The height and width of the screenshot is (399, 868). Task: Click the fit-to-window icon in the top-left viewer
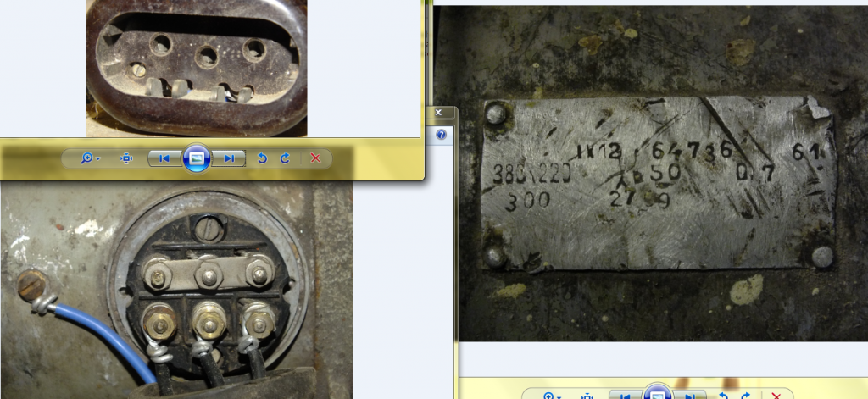126,158
